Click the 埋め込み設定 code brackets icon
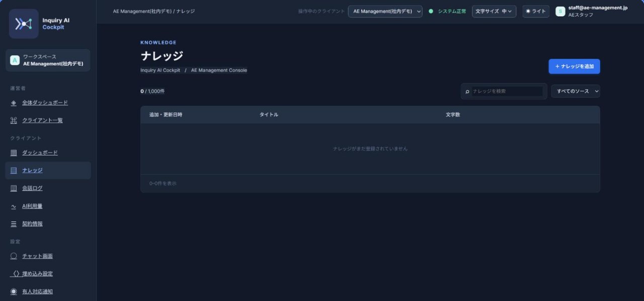This screenshot has width=644, height=301. coord(15,274)
